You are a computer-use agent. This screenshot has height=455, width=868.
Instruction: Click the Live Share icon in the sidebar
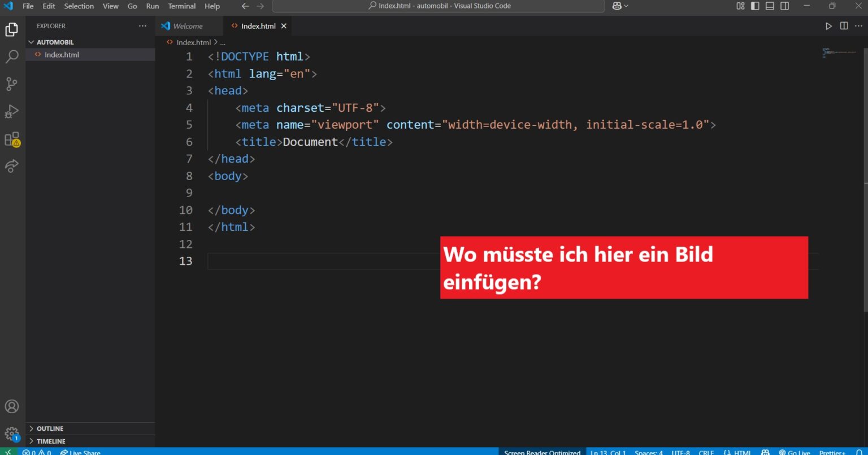click(11, 165)
